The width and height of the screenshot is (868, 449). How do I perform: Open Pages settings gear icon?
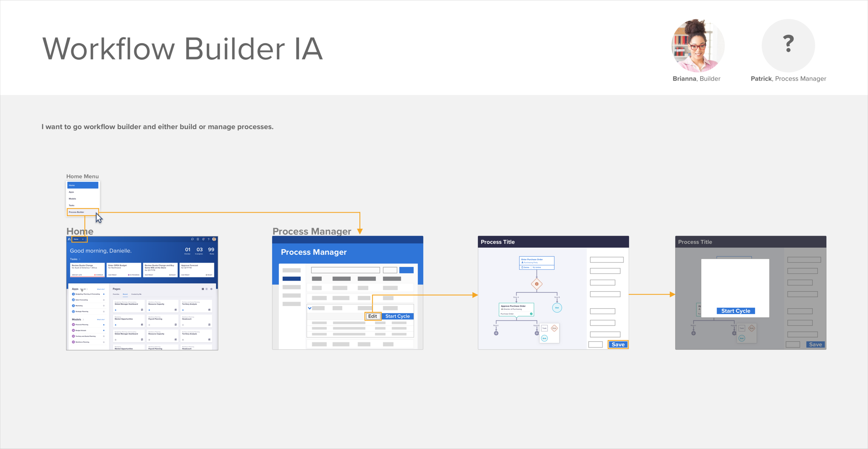point(211,289)
